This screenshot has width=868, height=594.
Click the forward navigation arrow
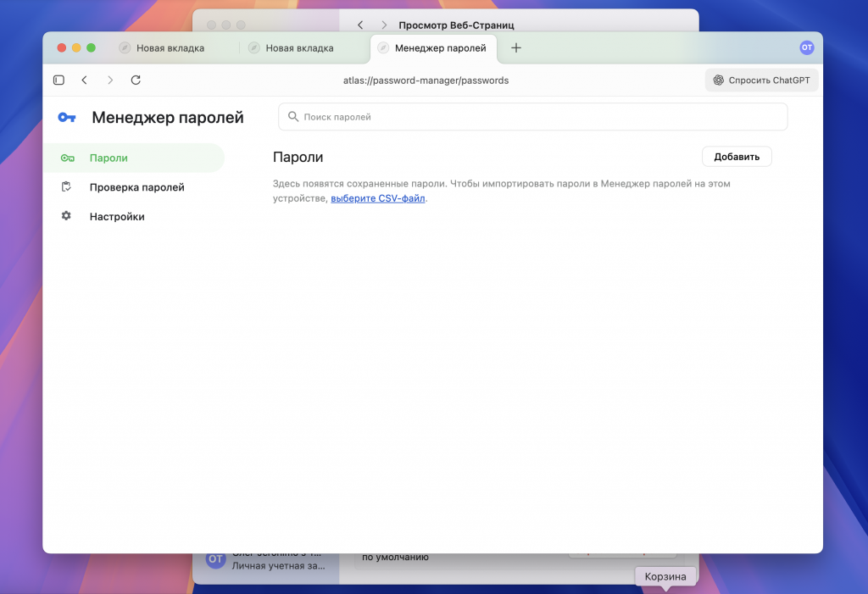(110, 80)
